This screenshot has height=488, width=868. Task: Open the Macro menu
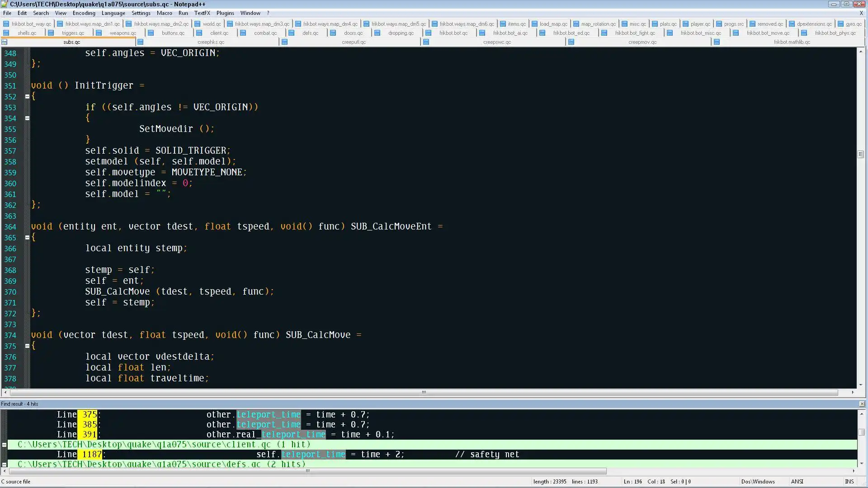click(165, 13)
